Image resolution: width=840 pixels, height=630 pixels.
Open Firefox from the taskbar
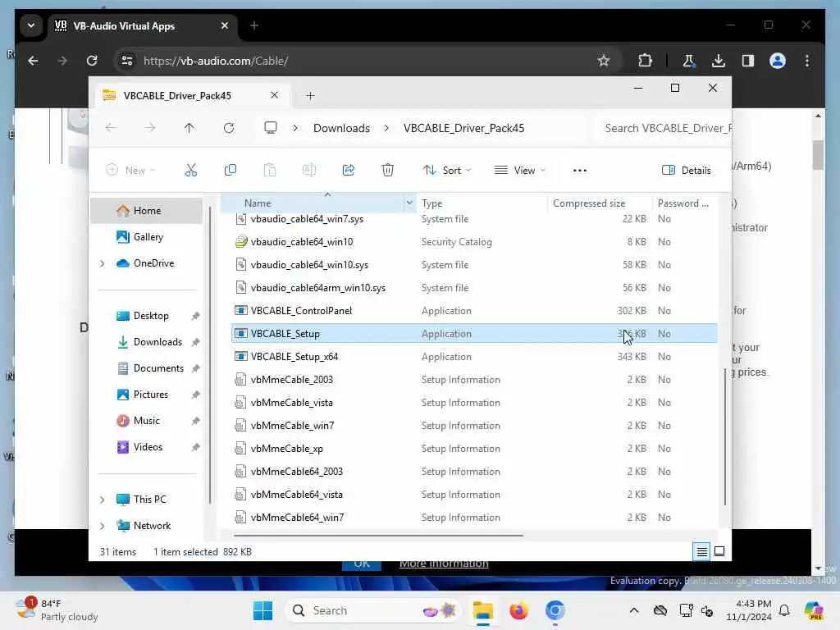(x=518, y=610)
